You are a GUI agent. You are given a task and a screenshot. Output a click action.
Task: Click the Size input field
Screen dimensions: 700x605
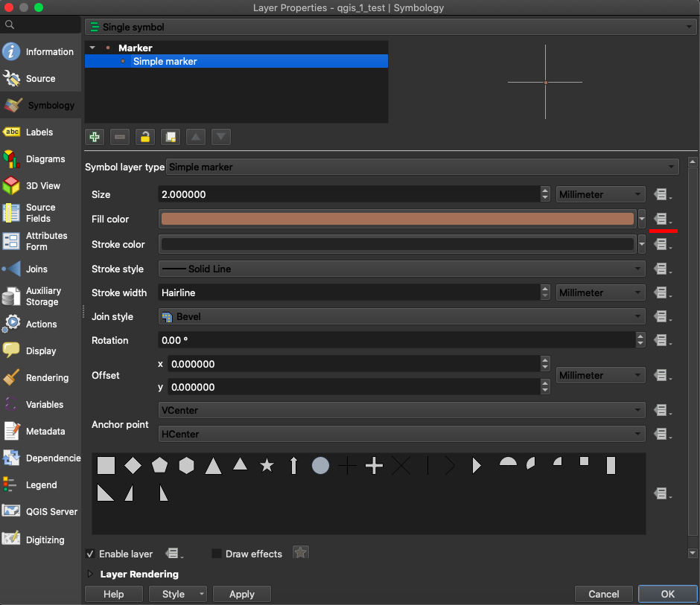point(349,194)
